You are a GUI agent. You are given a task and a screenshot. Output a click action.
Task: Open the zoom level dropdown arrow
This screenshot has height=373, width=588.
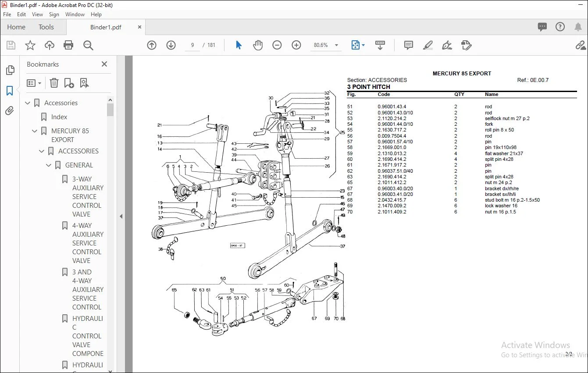tap(337, 45)
